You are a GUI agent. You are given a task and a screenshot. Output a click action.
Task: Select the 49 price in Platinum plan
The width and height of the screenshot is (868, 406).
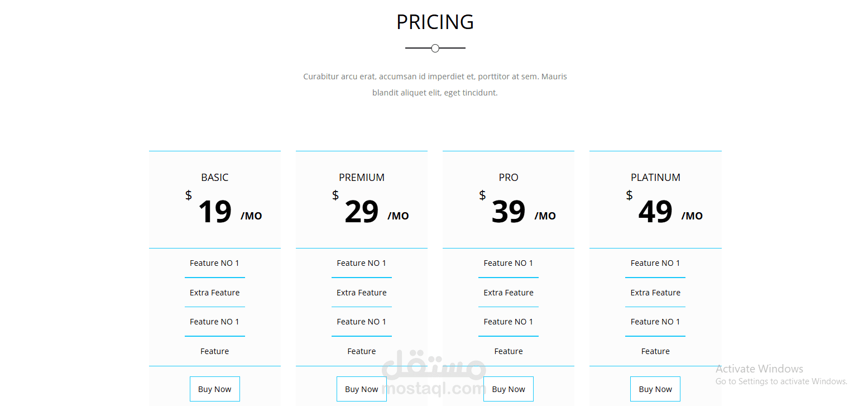point(655,212)
